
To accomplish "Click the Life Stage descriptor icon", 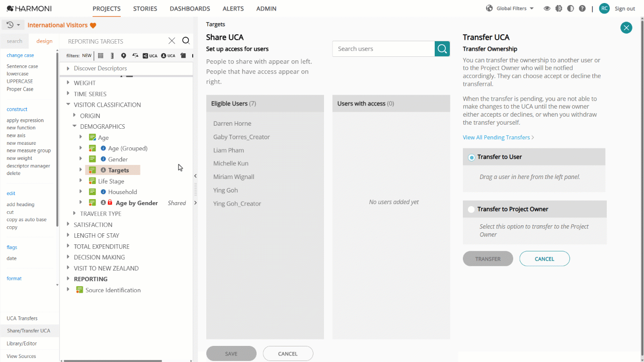I will 92,181.
